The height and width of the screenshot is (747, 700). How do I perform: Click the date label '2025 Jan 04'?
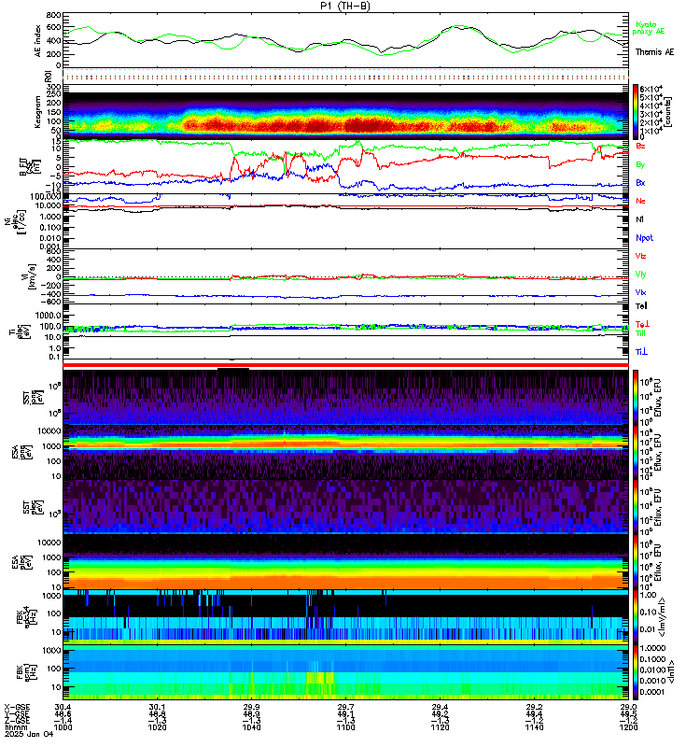click(x=29, y=734)
